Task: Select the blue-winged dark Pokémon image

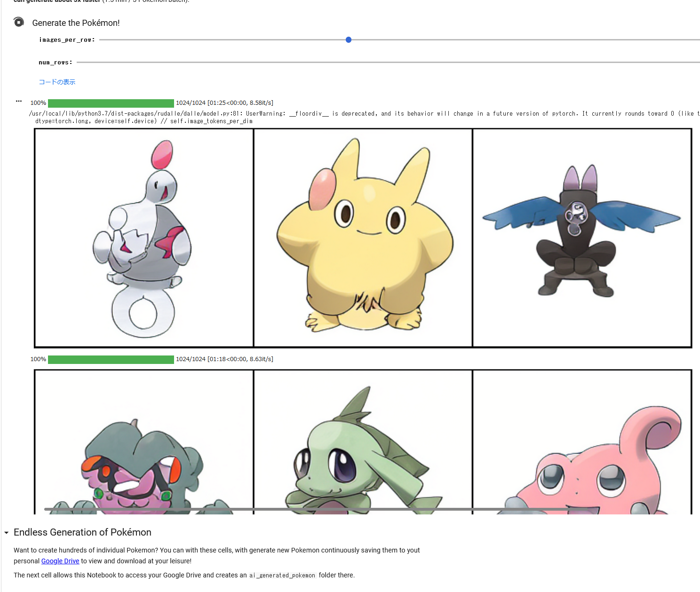Action: coord(582,238)
